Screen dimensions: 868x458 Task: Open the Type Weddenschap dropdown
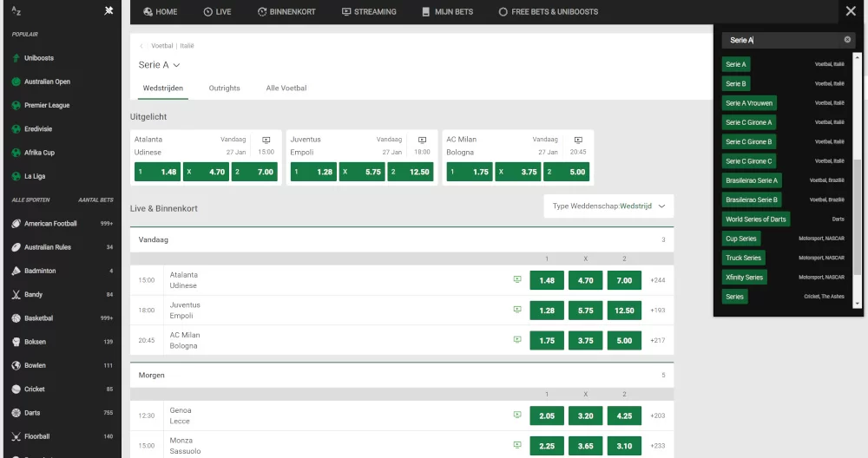pyautogui.click(x=608, y=206)
